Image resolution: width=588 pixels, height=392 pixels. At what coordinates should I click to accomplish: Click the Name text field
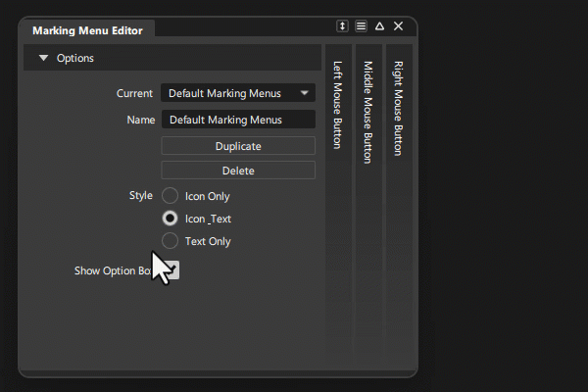(x=238, y=120)
